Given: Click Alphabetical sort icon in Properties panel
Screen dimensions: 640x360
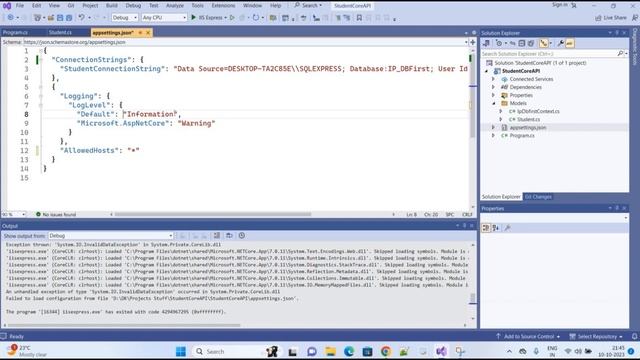Looking at the screenshot, I should tap(496, 228).
